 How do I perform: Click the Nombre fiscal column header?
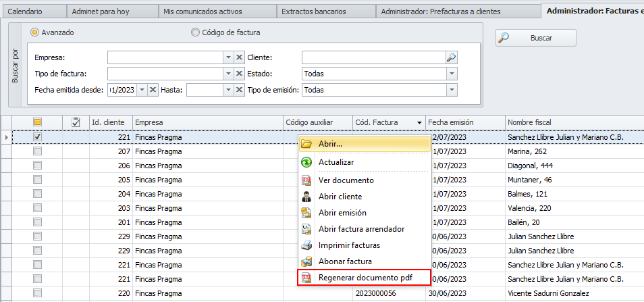(x=574, y=122)
